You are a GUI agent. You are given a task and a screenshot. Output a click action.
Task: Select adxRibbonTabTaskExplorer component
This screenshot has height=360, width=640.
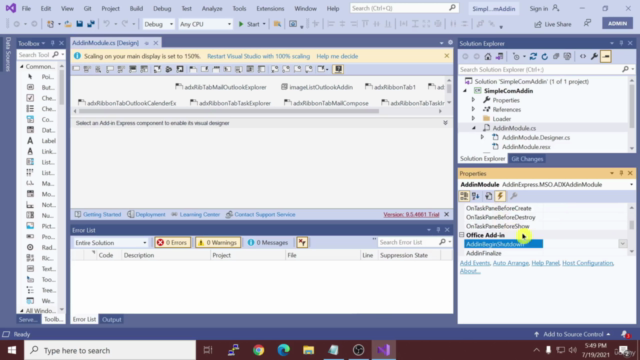click(230, 103)
